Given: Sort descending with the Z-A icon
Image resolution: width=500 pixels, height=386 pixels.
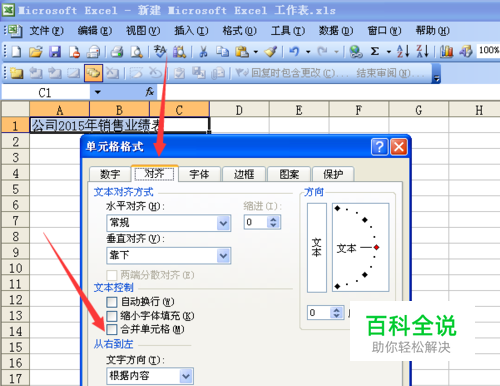Looking at the screenshot, I should coord(422,52).
